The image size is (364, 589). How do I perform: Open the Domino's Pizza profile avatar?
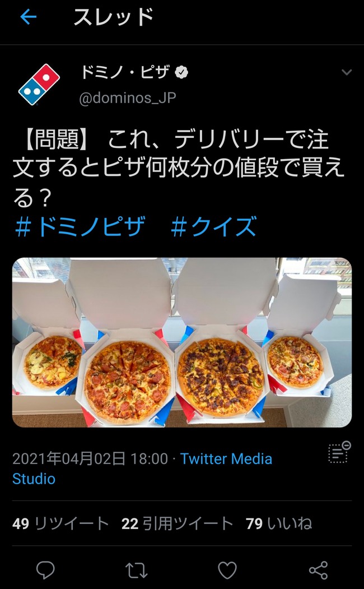(39, 85)
